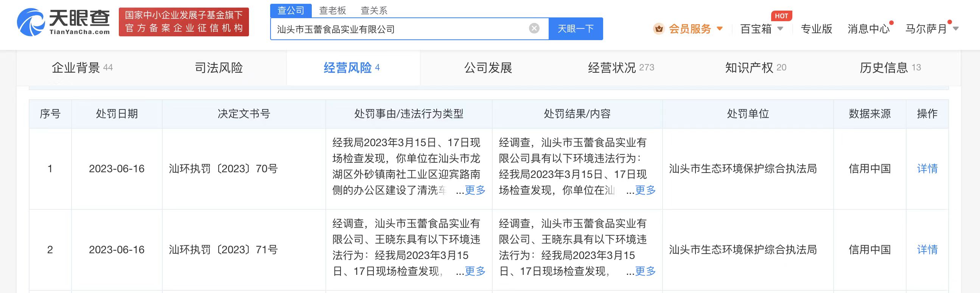The image size is (980, 293).
Task: Switch to the 查关系 search tab
Action: click(x=373, y=10)
